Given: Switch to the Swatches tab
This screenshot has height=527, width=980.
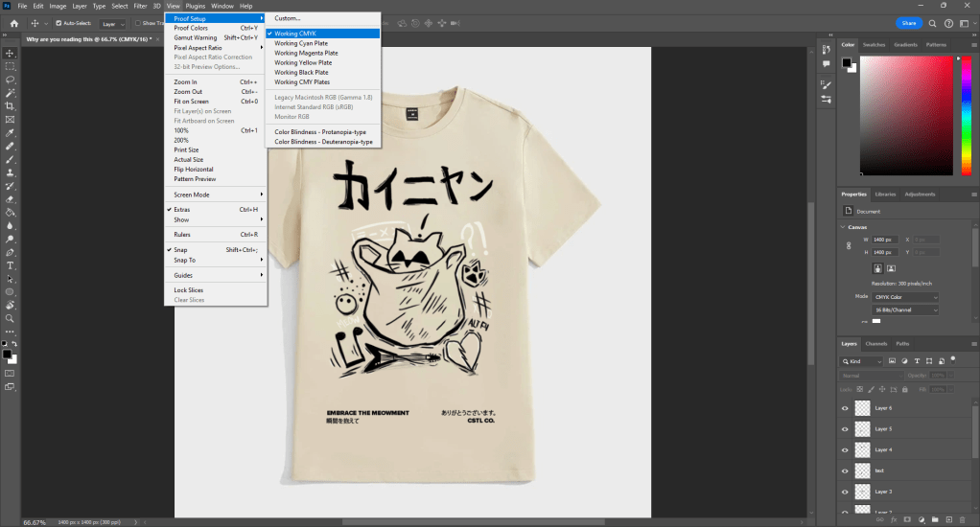Looking at the screenshot, I should pos(874,44).
